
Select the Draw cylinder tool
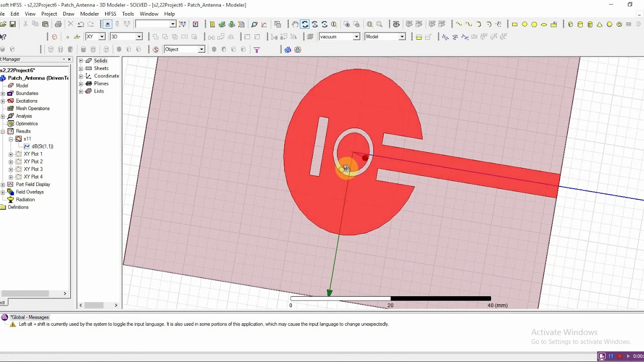point(580,24)
